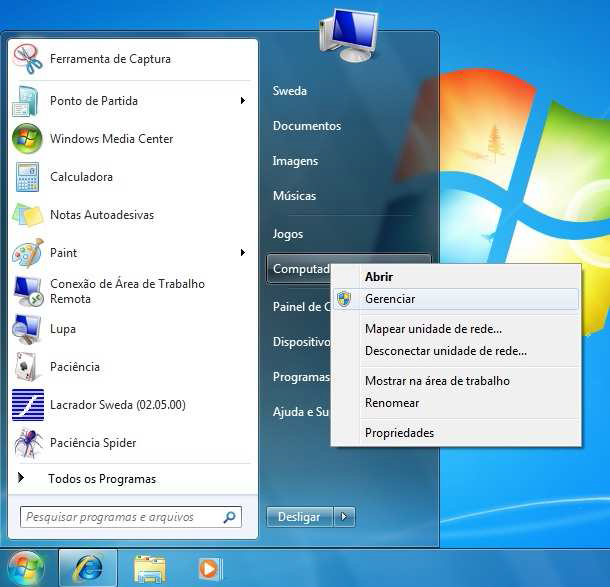The height and width of the screenshot is (587, 610).
Task: Choose Propriedades in context menu
Action: coord(399,433)
